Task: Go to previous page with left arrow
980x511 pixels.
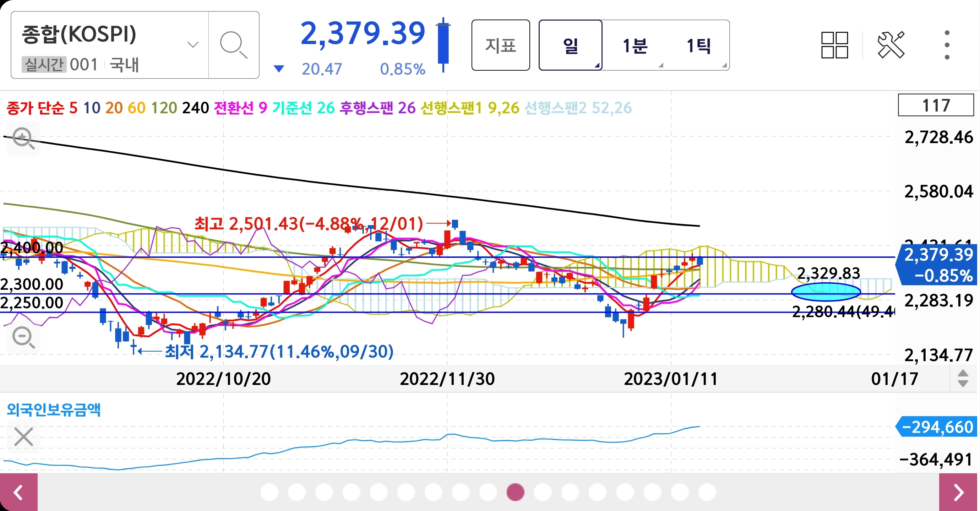Action: click(18, 492)
